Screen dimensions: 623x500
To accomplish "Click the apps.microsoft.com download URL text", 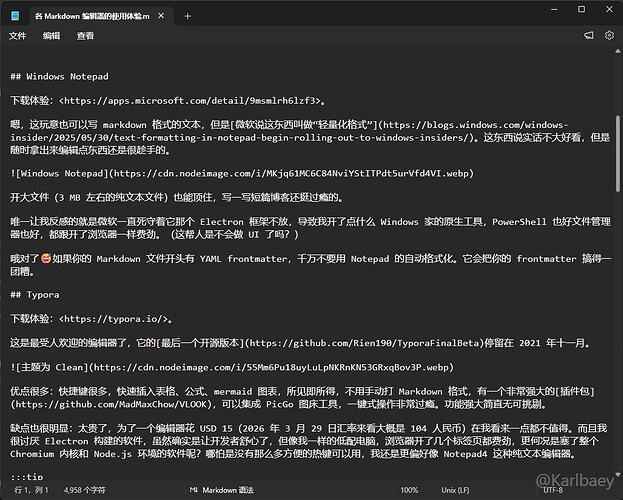I will [x=190, y=101].
